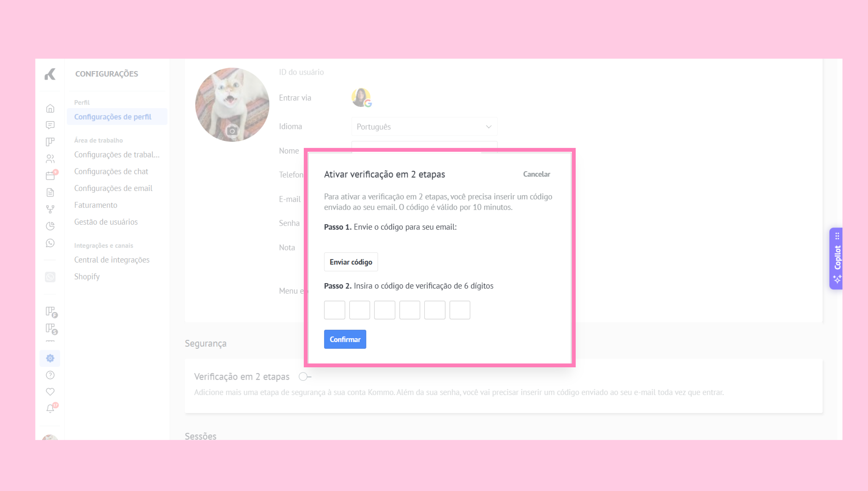Select Faturamento in settings menu
Viewport: 868px width, 491px height.
click(x=95, y=205)
